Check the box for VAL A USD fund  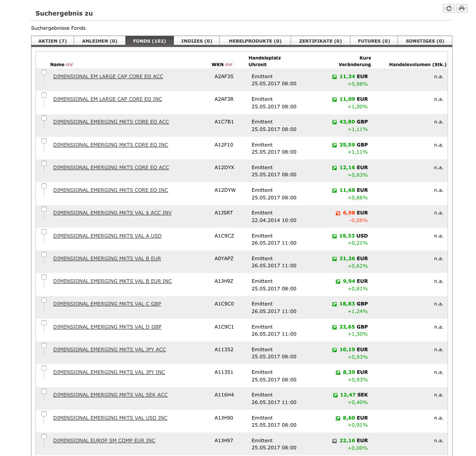[x=44, y=232]
